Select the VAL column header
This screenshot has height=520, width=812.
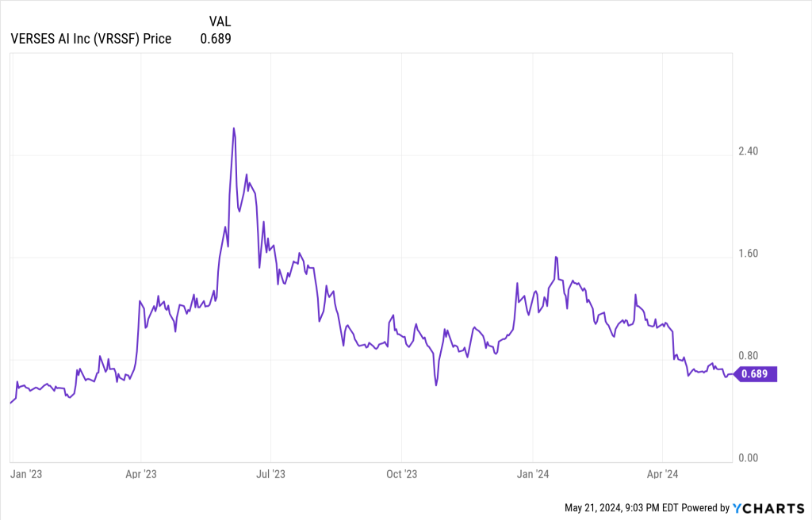click(x=220, y=21)
